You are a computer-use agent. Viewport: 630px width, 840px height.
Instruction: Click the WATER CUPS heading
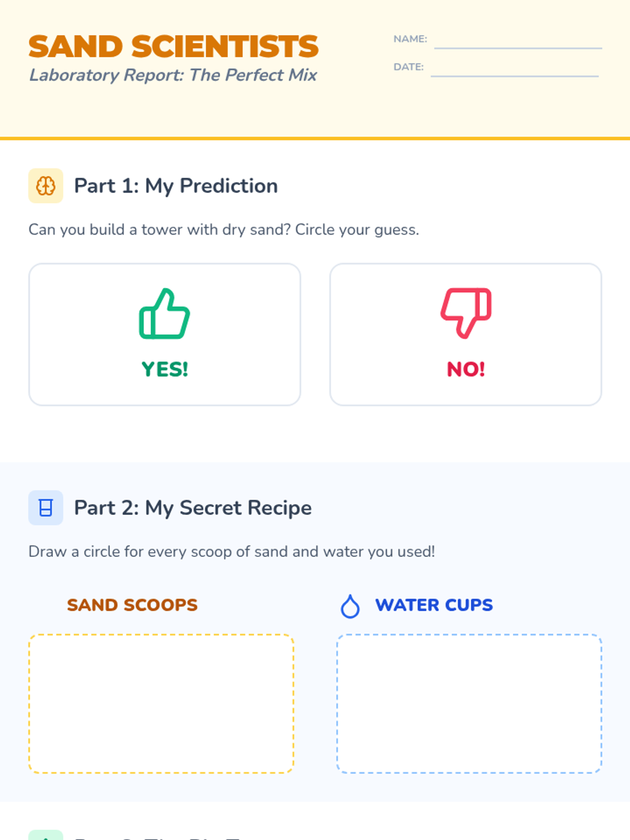pos(434,605)
